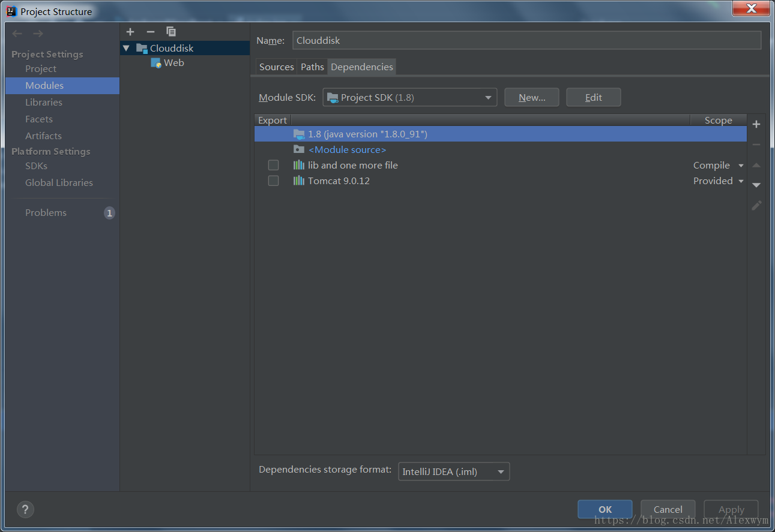Remove the dependency with the minus icon
The width and height of the screenshot is (775, 532).
(x=756, y=145)
